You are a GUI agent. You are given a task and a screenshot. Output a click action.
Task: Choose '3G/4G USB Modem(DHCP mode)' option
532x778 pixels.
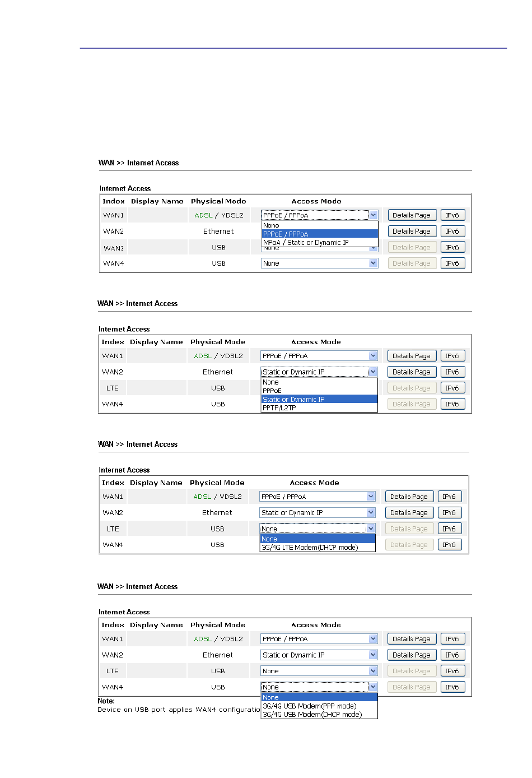319,715
